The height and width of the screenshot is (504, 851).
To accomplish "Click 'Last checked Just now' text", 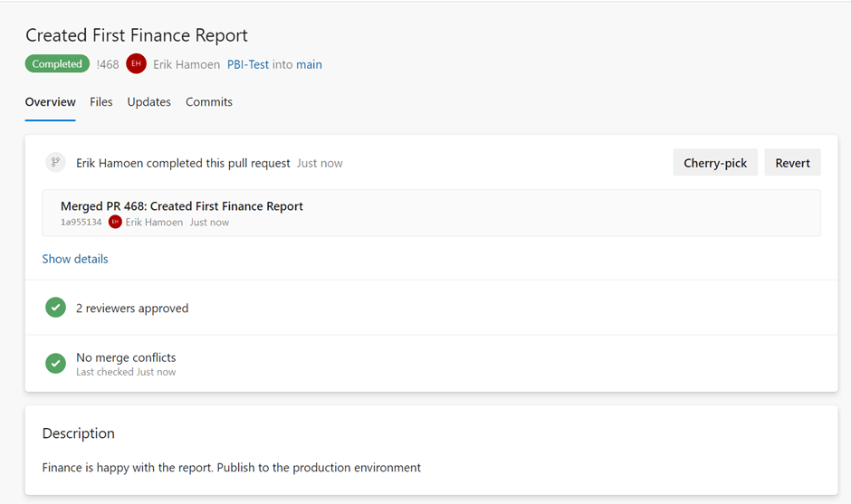I will [x=126, y=372].
